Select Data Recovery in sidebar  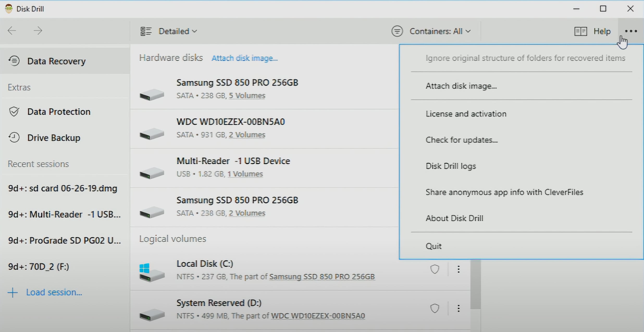click(65, 61)
